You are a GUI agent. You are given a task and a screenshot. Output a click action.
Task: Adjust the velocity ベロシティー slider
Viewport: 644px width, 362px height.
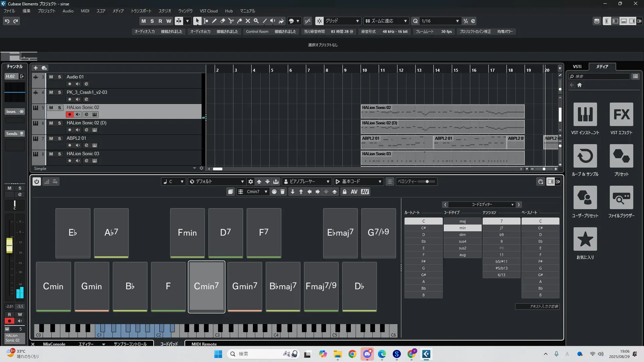coord(427,182)
